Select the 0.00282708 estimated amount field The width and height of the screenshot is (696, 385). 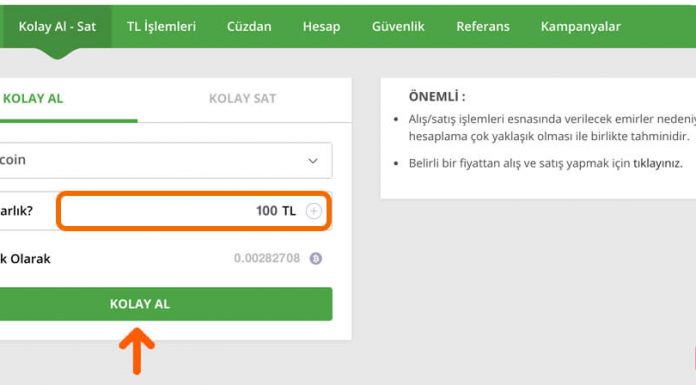267,258
